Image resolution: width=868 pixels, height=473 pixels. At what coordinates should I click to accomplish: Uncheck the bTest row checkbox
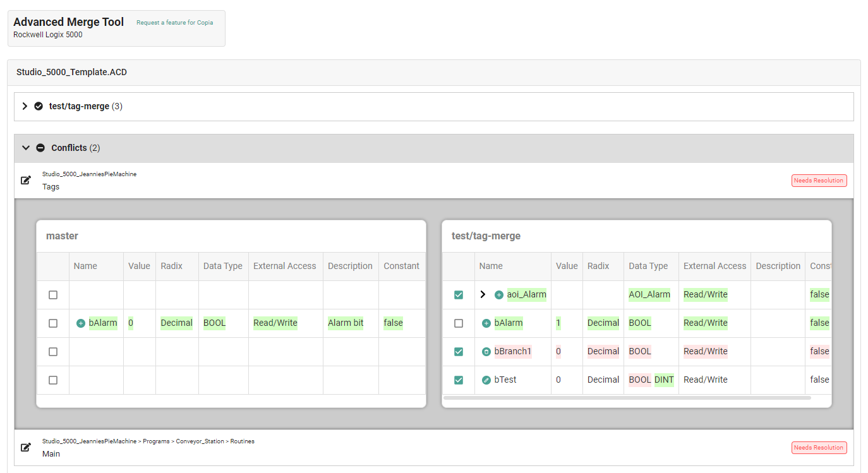pos(459,380)
